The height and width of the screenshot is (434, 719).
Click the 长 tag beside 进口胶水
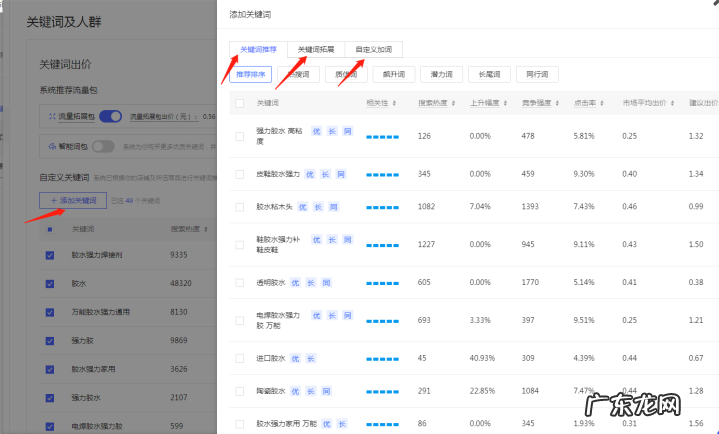(x=310, y=358)
